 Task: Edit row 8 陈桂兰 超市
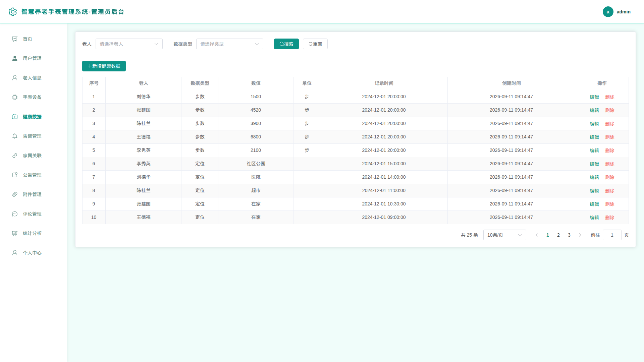tap(594, 191)
